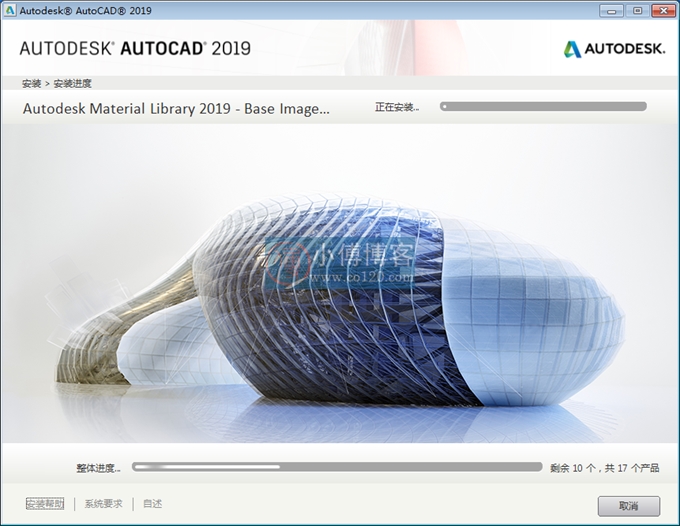The height and width of the screenshot is (526, 680).
Task: Click the 正在安装 status label
Action: click(397, 107)
